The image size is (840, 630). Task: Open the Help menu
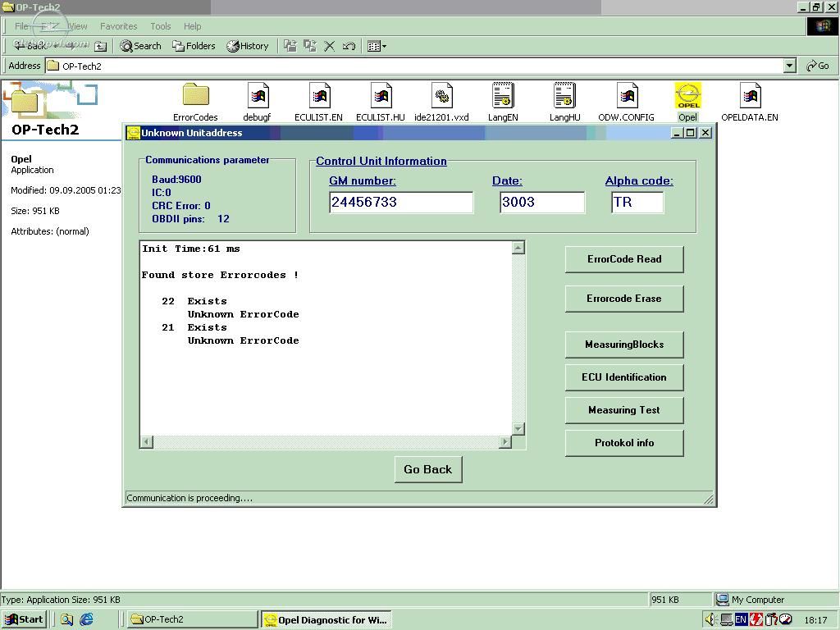tap(192, 26)
